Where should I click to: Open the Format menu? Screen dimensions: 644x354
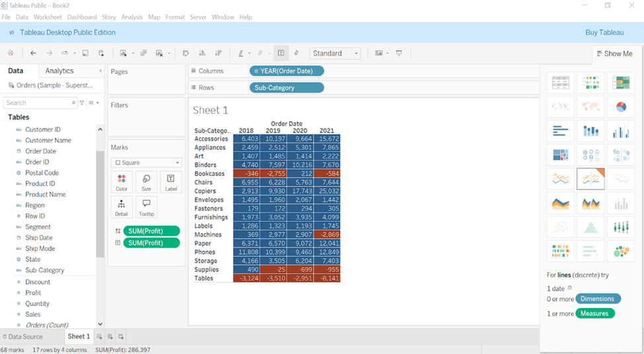tap(175, 17)
